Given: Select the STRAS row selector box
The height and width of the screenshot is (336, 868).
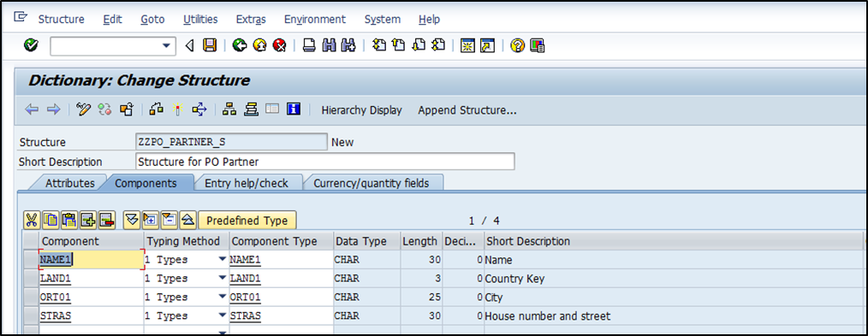Looking at the screenshot, I should coord(31,315).
